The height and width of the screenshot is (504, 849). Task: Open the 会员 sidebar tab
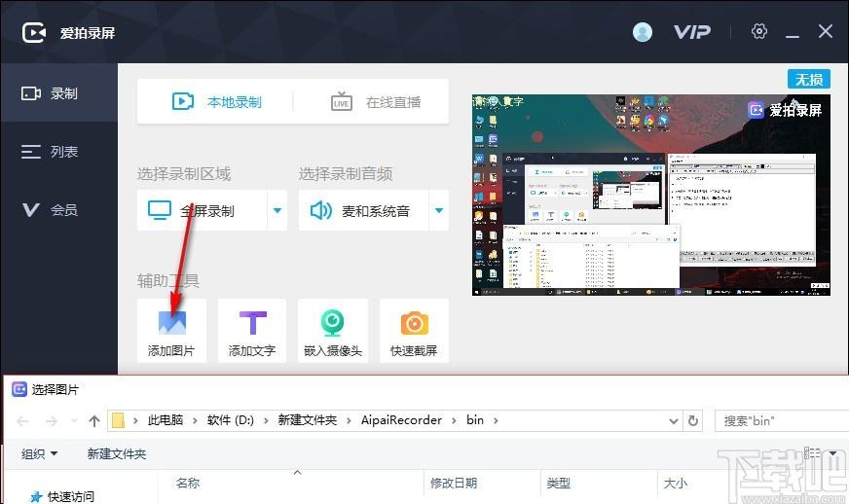pos(58,209)
